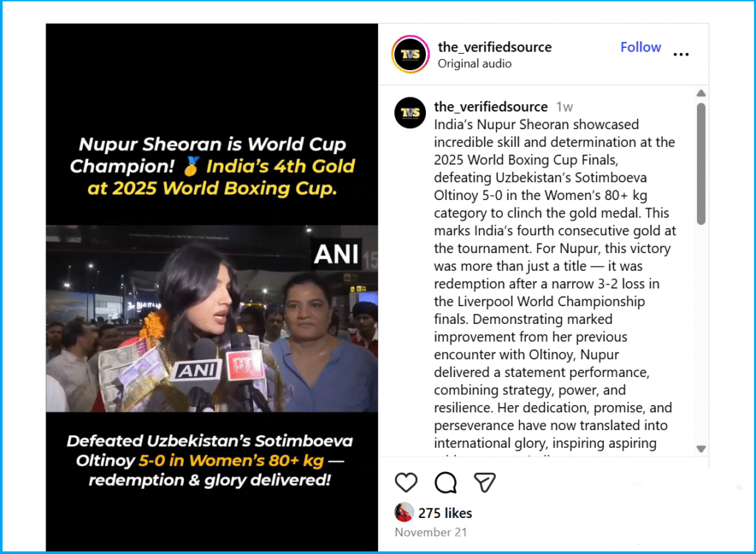This screenshot has height=554, width=756.
Task: Click the scrollbar down arrow in the caption
Action: tap(701, 449)
